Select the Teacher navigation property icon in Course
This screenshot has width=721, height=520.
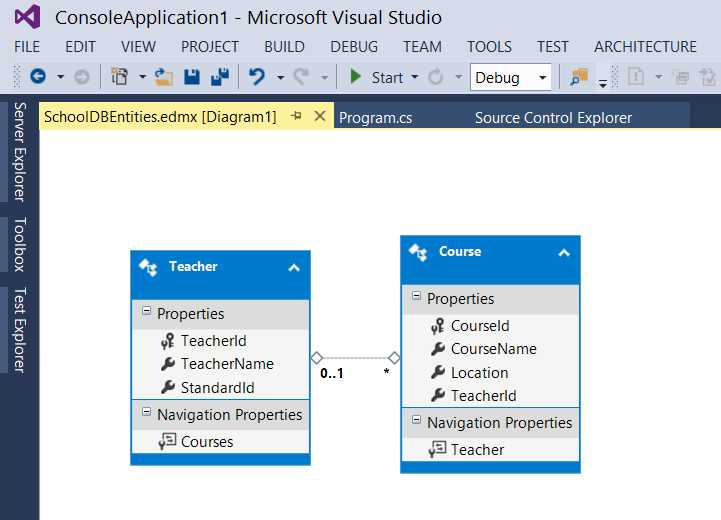click(437, 449)
